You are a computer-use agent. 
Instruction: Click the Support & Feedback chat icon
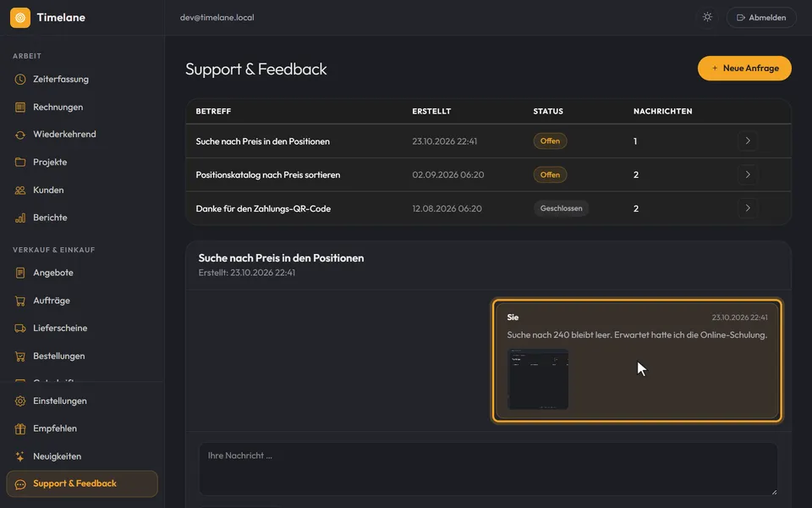20,484
